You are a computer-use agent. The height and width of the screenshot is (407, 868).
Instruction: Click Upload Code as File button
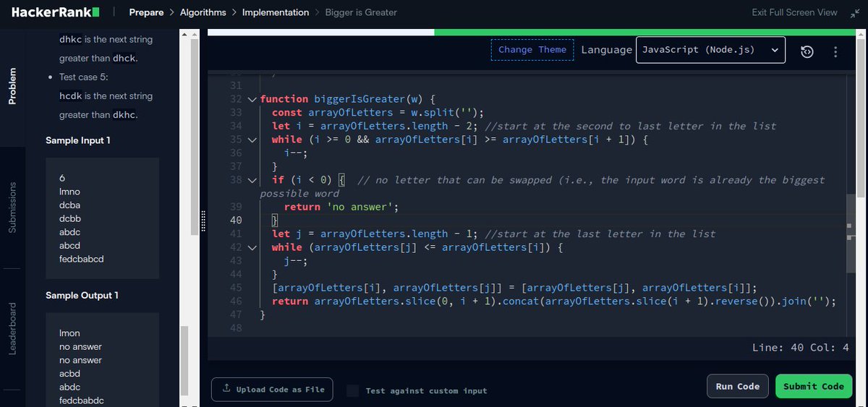(272, 389)
